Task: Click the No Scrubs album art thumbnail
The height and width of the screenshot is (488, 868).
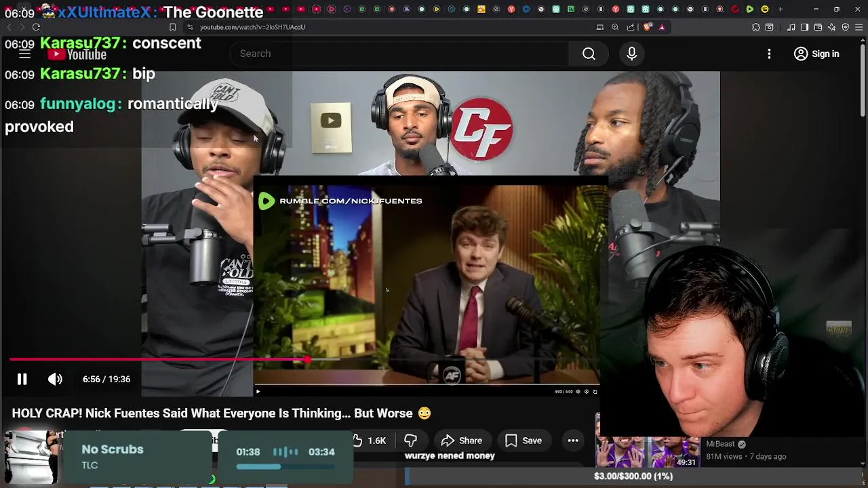Action: (x=31, y=457)
